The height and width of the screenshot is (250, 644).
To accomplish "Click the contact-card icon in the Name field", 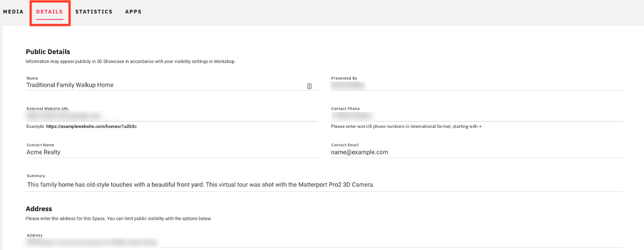I will (309, 86).
